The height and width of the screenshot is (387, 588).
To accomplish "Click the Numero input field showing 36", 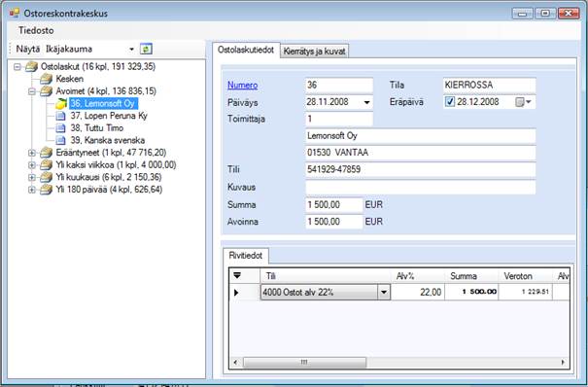I will tap(339, 86).
